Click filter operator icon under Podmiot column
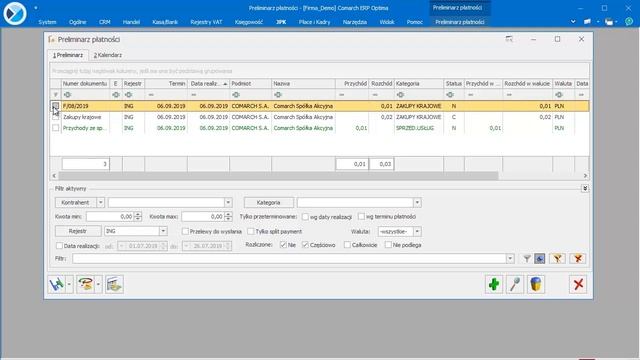Viewport: 640px width, 360px height. pyautogui.click(x=236, y=95)
